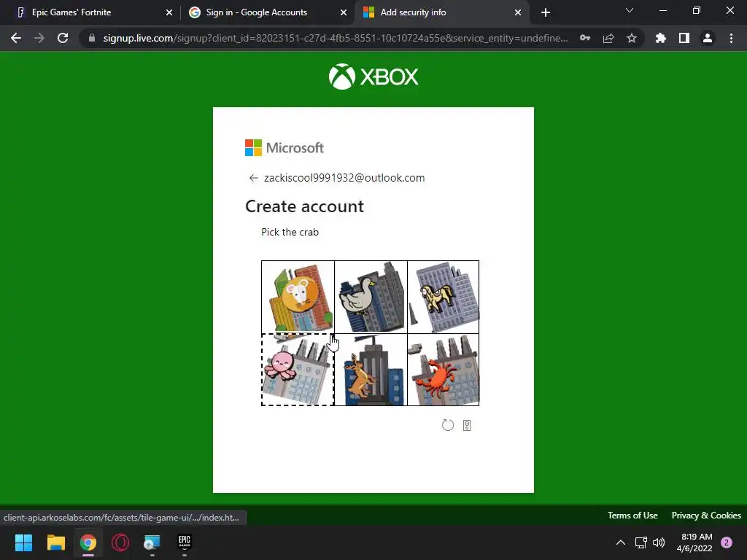Go forward in browser history
This screenshot has width=747, height=560.
[39, 38]
